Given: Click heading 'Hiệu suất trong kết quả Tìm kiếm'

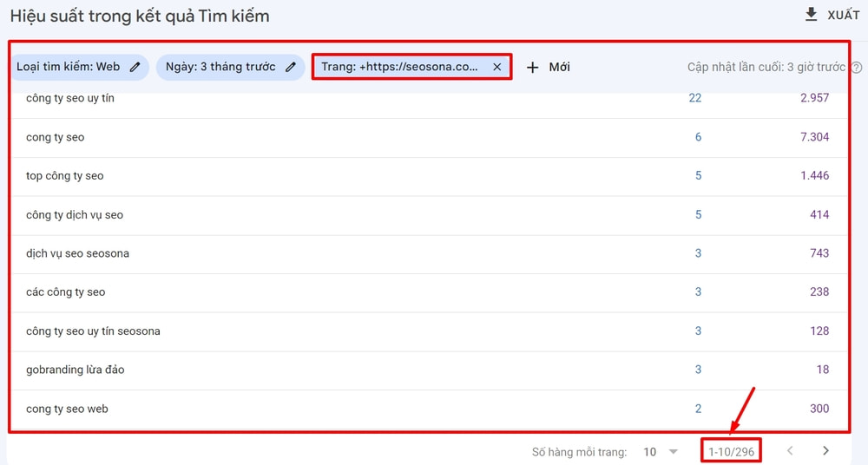Looking at the screenshot, I should [x=140, y=16].
